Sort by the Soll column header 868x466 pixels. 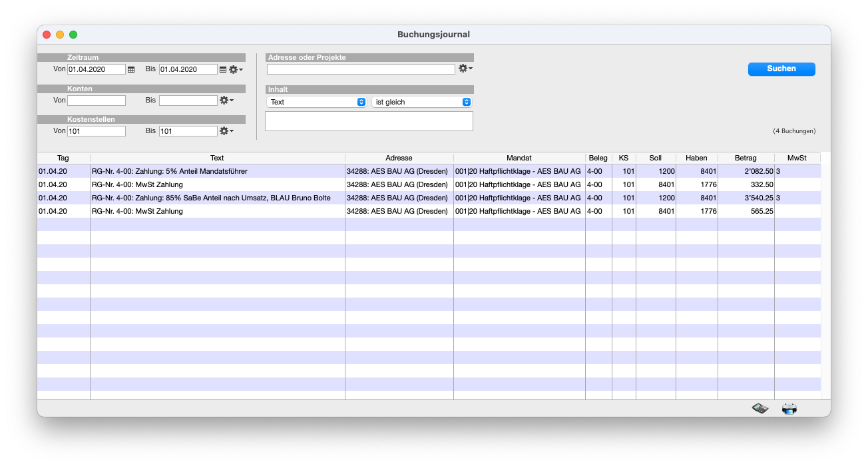coord(656,158)
